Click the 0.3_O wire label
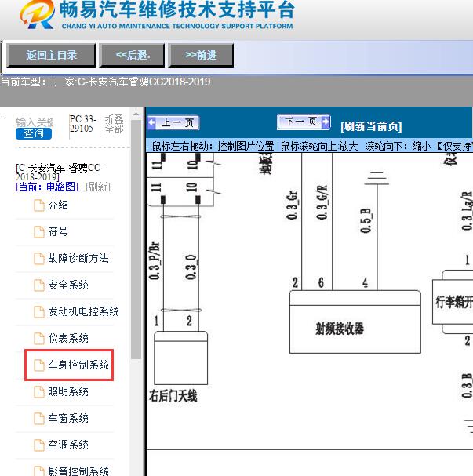 tap(191, 267)
